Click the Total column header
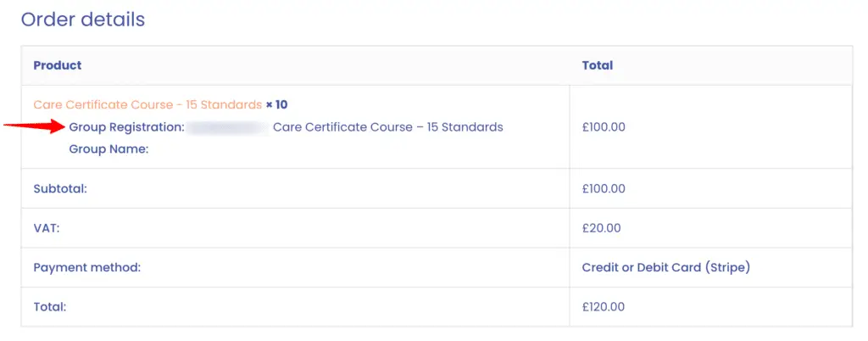The width and height of the screenshot is (868, 341). pos(598,65)
